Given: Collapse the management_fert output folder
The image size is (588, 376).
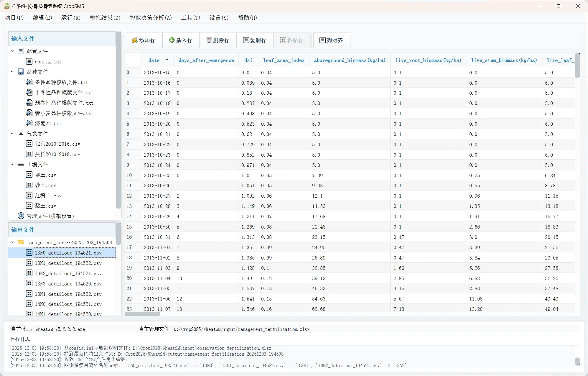Looking at the screenshot, I should point(12,242).
